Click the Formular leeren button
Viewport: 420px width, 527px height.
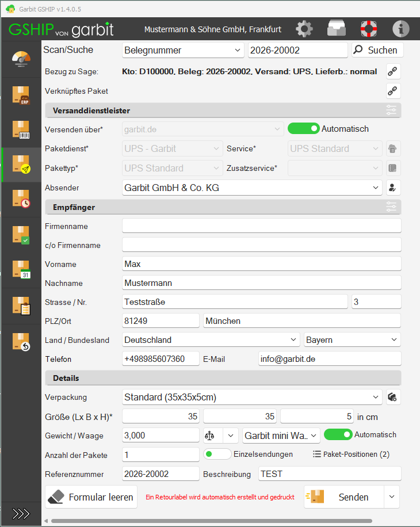tap(91, 497)
